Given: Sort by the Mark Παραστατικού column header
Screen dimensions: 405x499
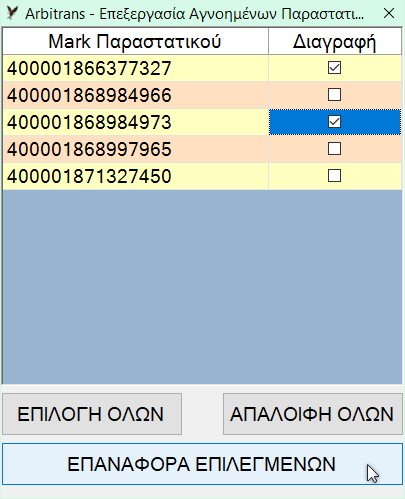Looking at the screenshot, I should tap(135, 41).
